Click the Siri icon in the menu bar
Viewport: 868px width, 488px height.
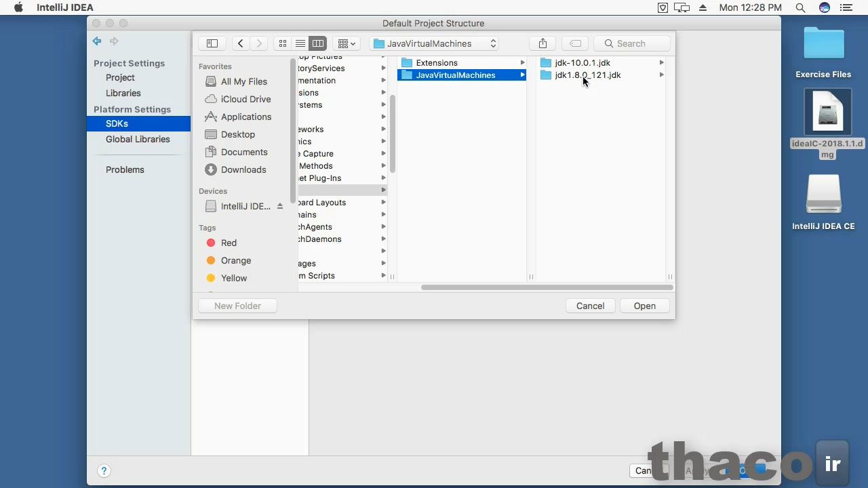click(x=825, y=7)
